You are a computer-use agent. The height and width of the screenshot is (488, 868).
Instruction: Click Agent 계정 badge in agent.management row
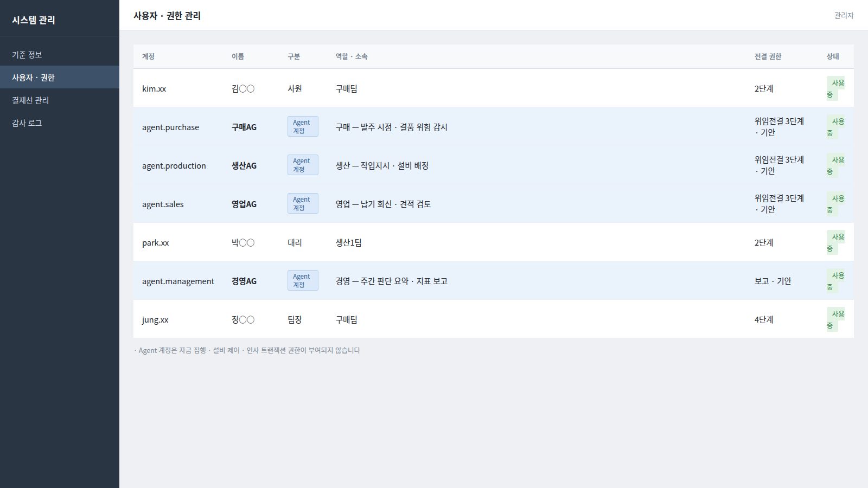(x=303, y=280)
